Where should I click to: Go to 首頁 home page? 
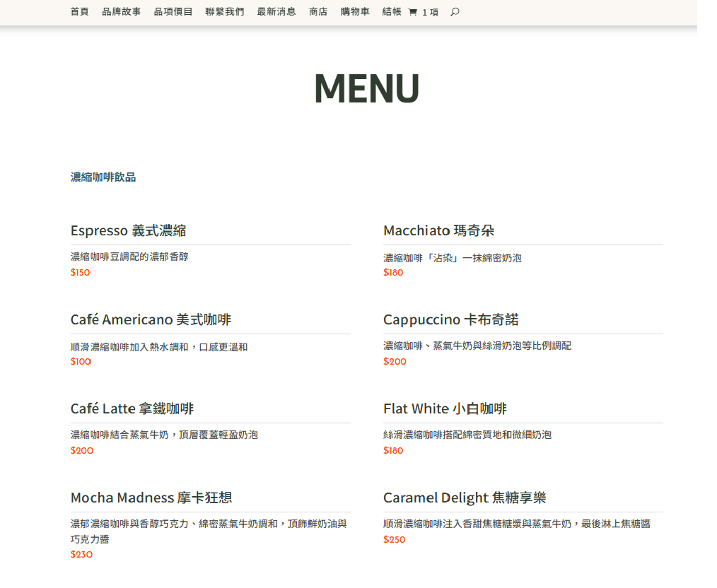pyautogui.click(x=80, y=12)
